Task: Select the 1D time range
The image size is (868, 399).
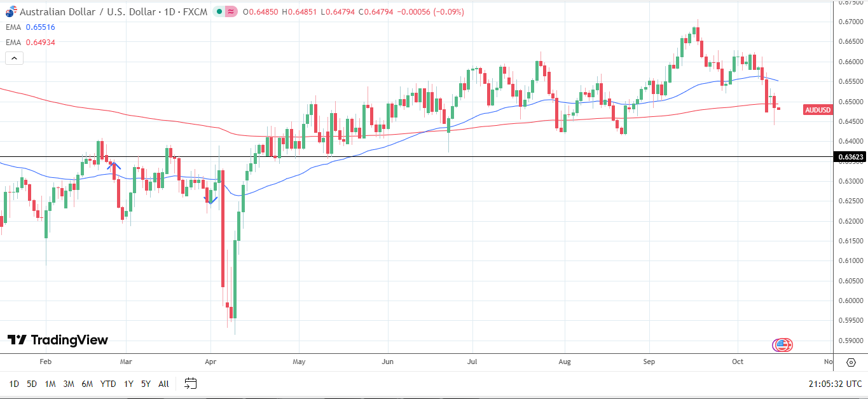Action: pyautogui.click(x=14, y=384)
